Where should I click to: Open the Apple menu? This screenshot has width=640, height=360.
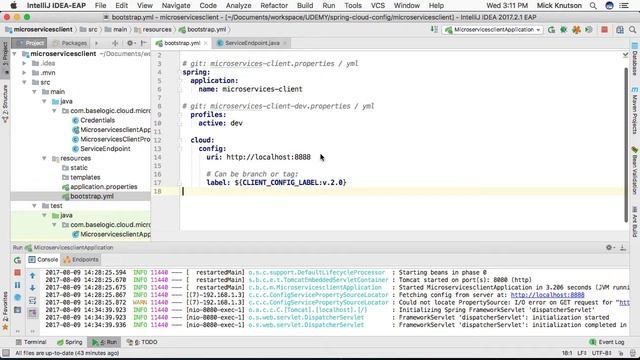pos(13,5)
